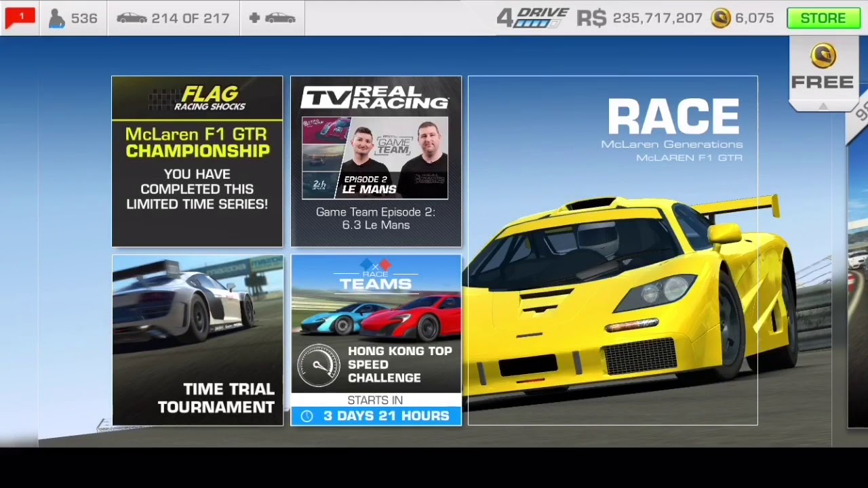Screen dimensions: 868x488
Task: Tap the McLaren Generations subtitle
Action: pyautogui.click(x=671, y=144)
